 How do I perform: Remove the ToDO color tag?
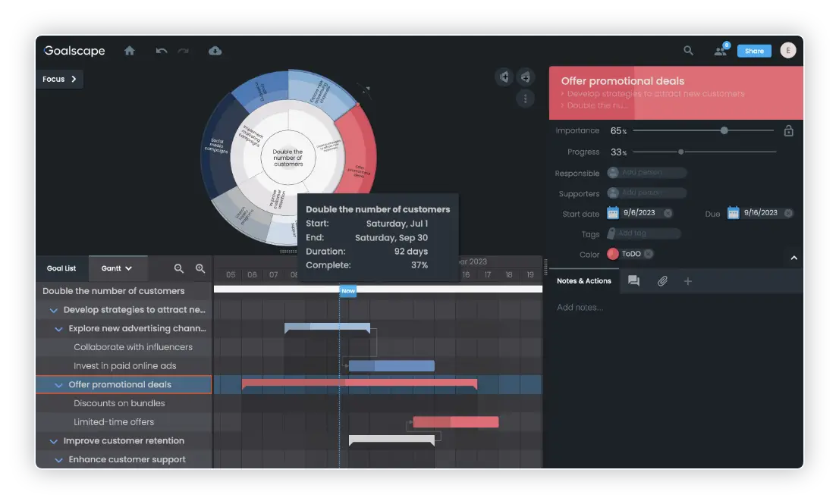[649, 254]
